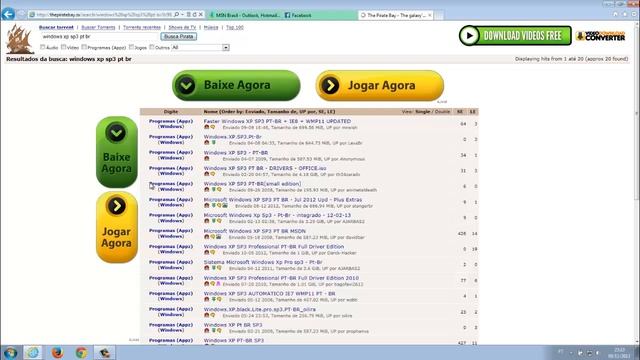The width and height of the screenshot is (640, 360).
Task: Tick the Programas (Apps) checkbox
Action: (x=84, y=47)
